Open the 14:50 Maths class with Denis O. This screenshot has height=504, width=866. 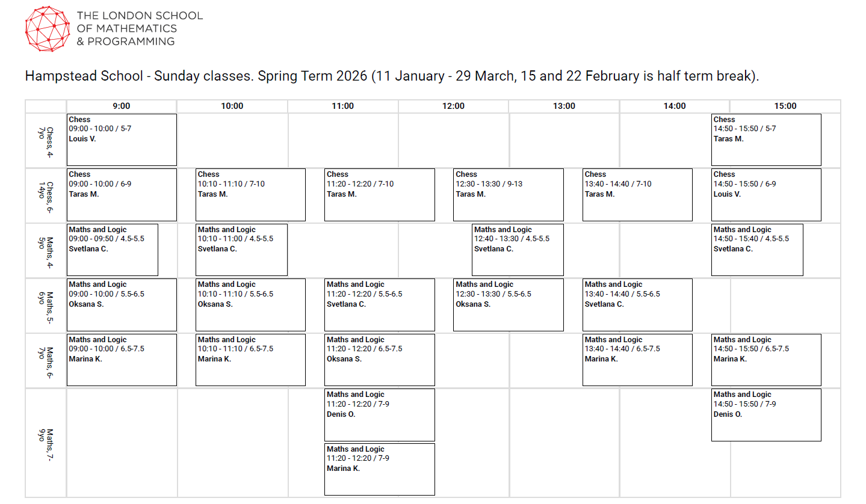(x=765, y=414)
